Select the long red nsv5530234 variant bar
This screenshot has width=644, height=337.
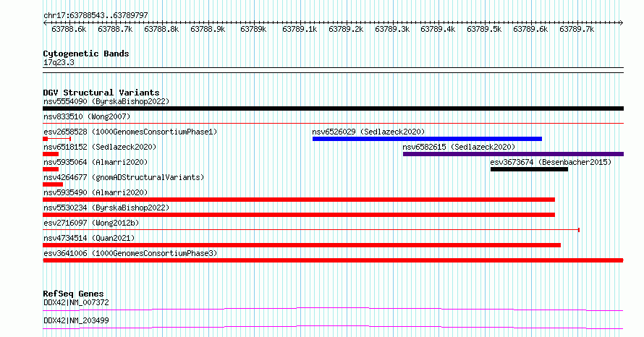click(299, 215)
